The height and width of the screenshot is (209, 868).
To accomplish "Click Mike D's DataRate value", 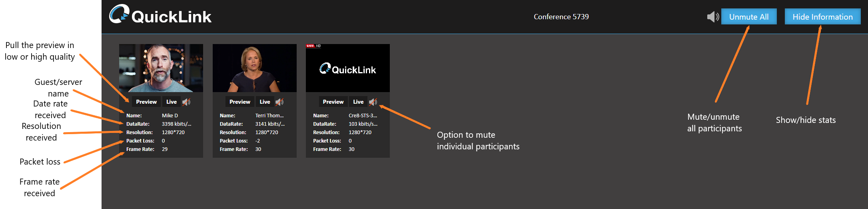I will pyautogui.click(x=176, y=124).
